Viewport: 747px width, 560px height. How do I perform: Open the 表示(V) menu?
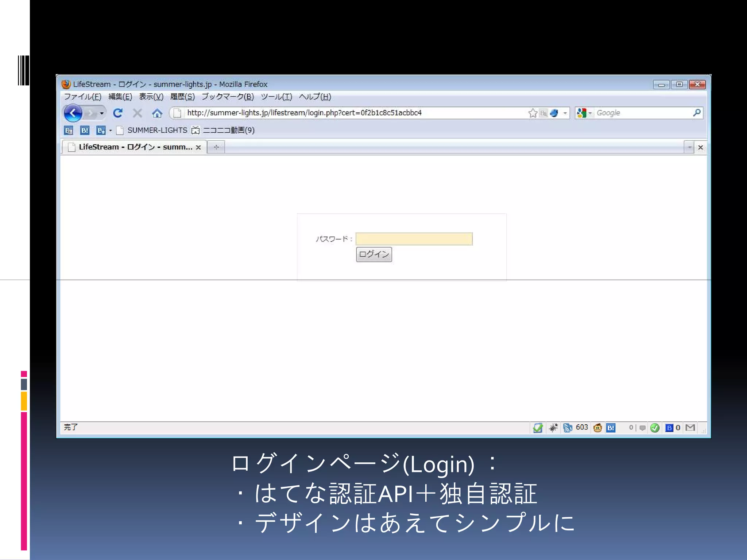pyautogui.click(x=151, y=97)
